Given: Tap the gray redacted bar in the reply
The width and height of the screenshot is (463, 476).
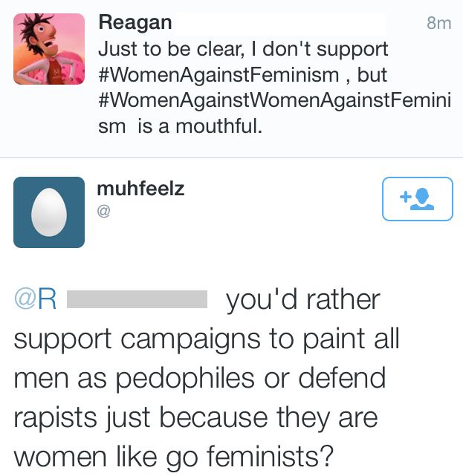Looking at the screenshot, I should [137, 300].
